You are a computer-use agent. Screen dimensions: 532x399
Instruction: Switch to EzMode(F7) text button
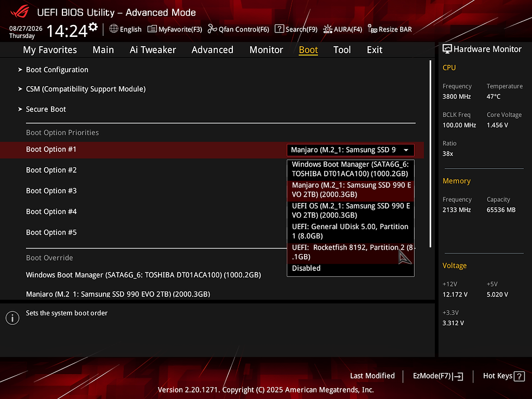coord(432,376)
